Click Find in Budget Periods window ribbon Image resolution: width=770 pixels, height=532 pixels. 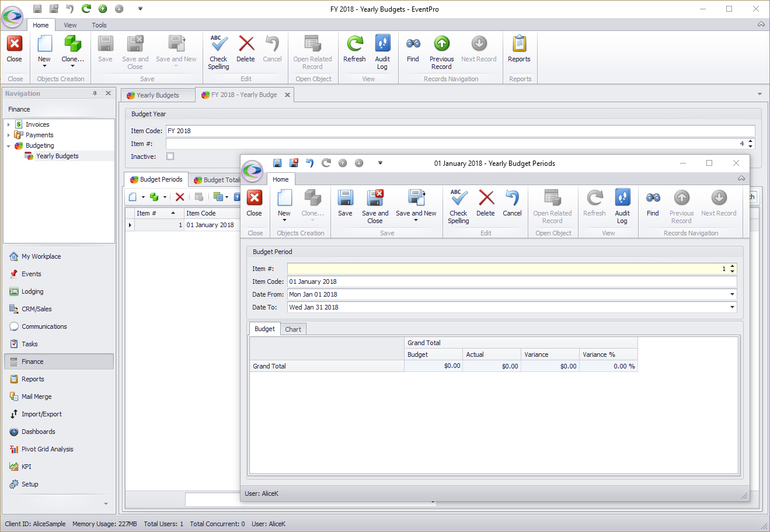click(x=653, y=203)
